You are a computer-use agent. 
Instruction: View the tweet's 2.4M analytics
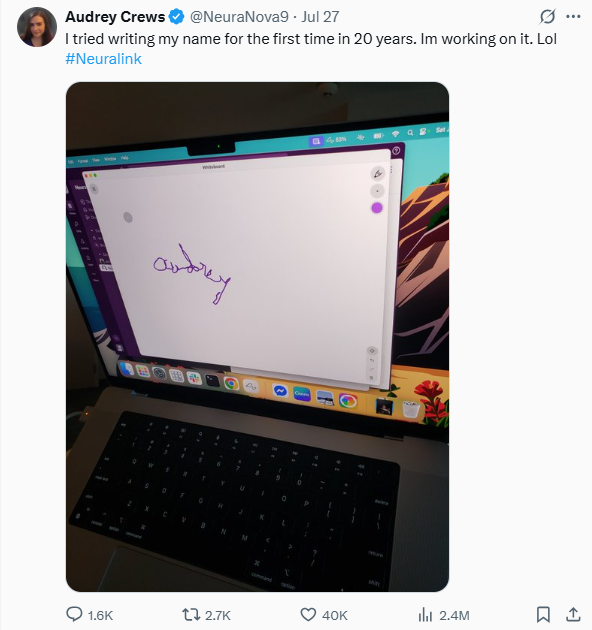[x=444, y=615]
